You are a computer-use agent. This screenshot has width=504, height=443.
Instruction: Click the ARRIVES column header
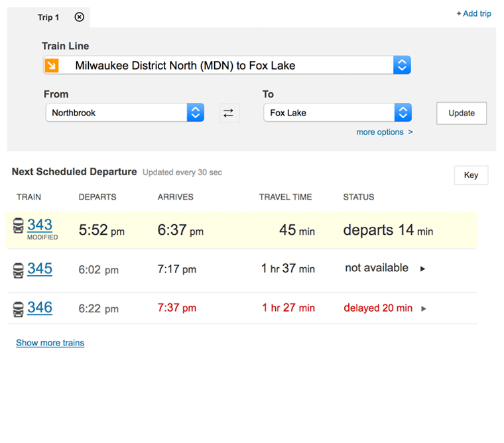pos(176,197)
